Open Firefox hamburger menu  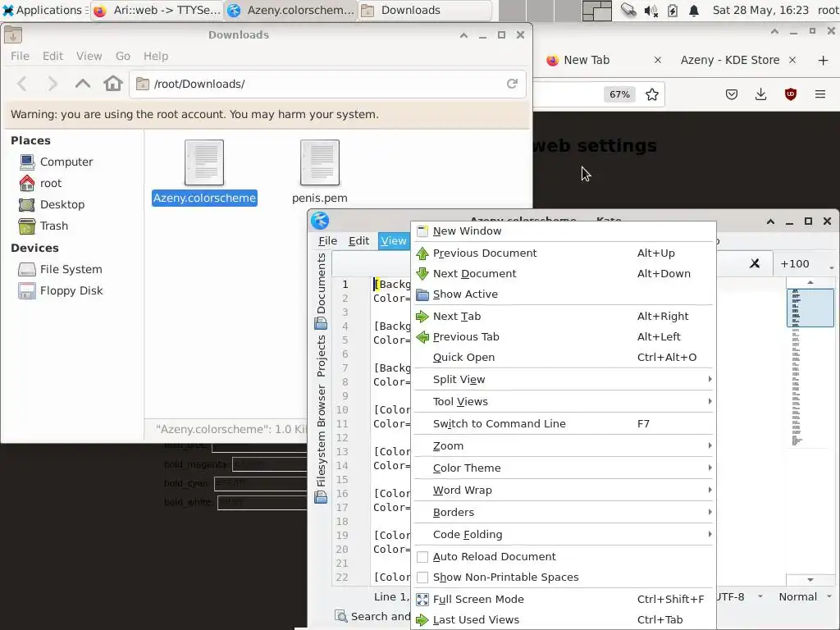point(820,94)
